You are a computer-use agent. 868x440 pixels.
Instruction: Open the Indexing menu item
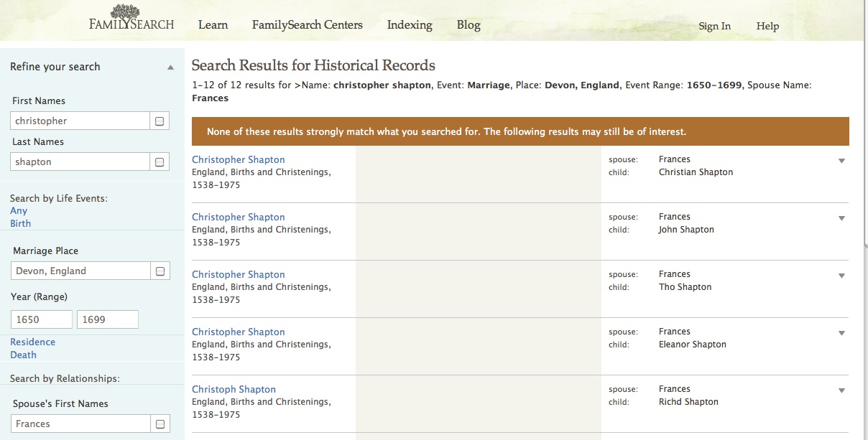(x=410, y=25)
